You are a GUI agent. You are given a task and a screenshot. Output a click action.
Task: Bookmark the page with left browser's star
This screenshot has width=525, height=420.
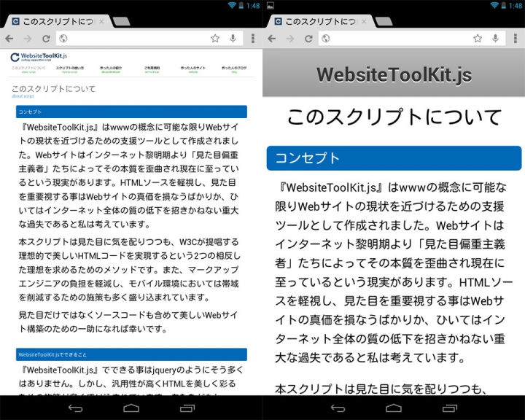pyautogui.click(x=215, y=39)
